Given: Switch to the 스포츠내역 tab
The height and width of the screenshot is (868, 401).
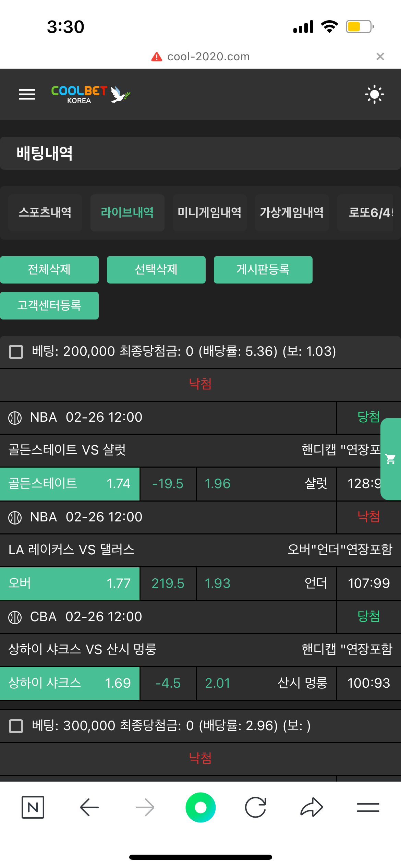Looking at the screenshot, I should click(45, 213).
